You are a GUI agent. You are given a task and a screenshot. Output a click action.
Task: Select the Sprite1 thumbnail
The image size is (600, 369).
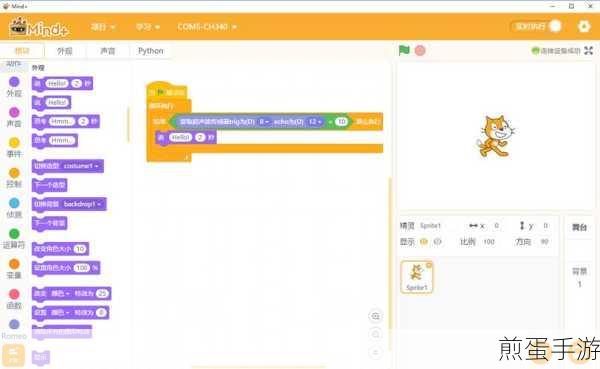(x=417, y=277)
